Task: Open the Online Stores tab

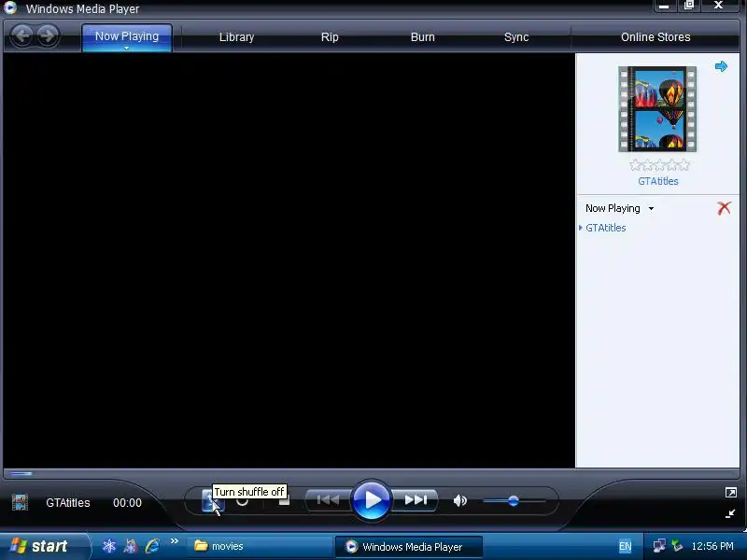Action: point(655,37)
